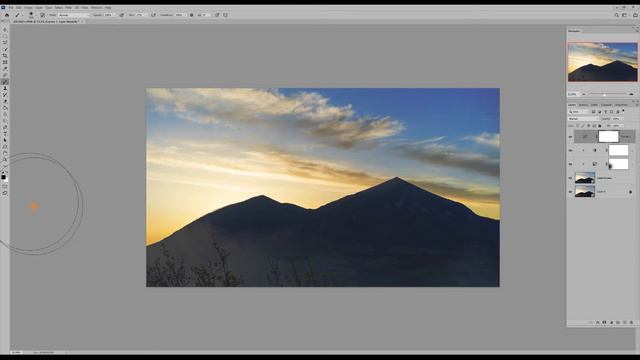Click the Delete layer trash icon
The height and width of the screenshot is (360, 640).
[x=631, y=322]
